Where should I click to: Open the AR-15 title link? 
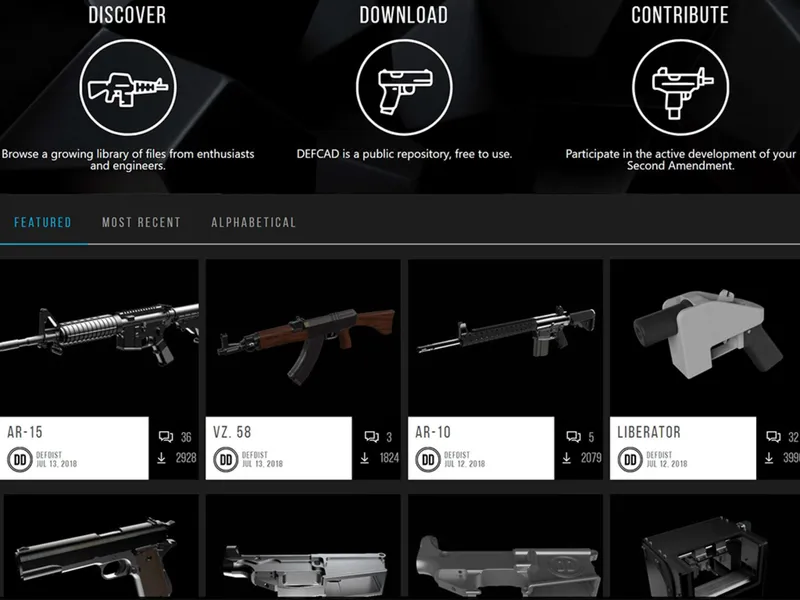point(25,432)
